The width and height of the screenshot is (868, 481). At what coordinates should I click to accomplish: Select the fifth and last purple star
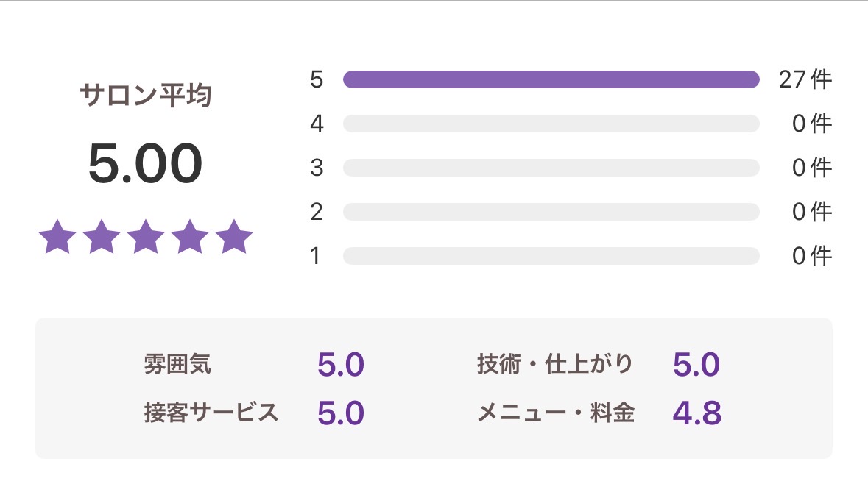tap(234, 238)
